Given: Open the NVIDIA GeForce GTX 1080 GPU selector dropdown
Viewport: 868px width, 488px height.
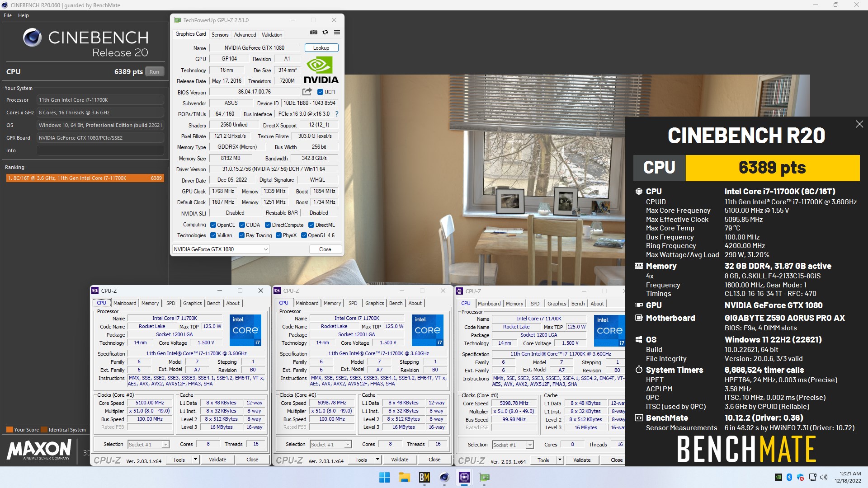Looking at the screenshot, I should (x=221, y=249).
